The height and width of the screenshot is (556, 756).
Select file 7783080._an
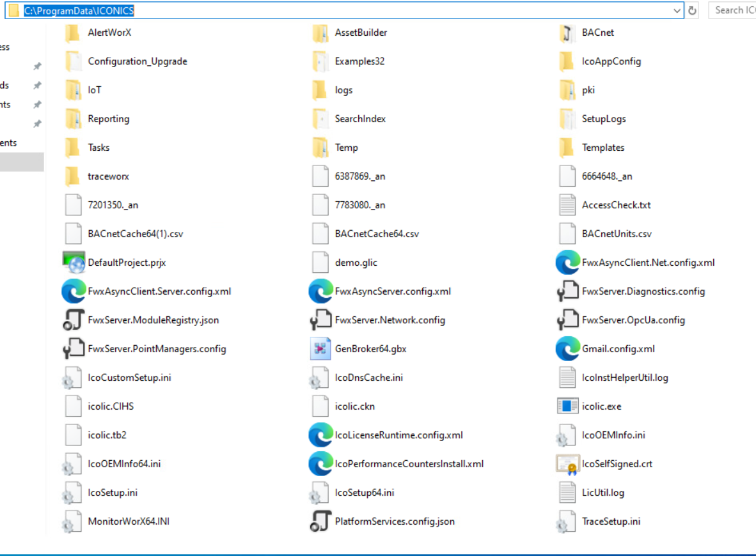point(360,205)
